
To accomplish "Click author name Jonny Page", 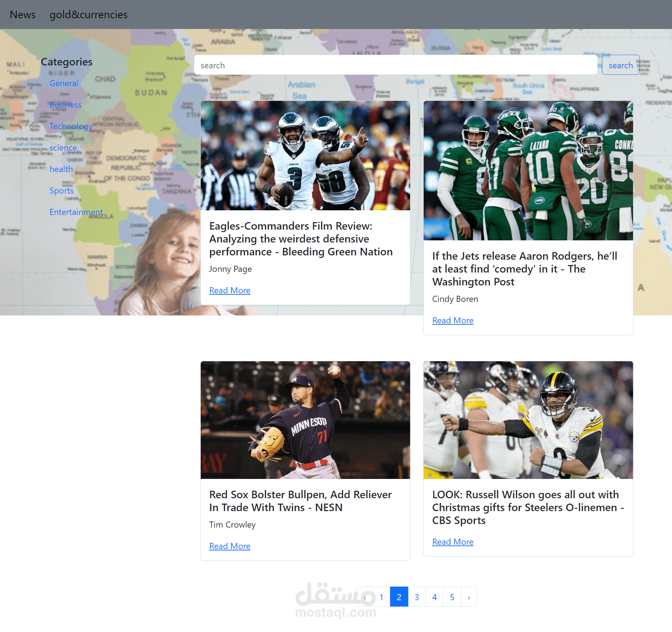I will (x=230, y=269).
